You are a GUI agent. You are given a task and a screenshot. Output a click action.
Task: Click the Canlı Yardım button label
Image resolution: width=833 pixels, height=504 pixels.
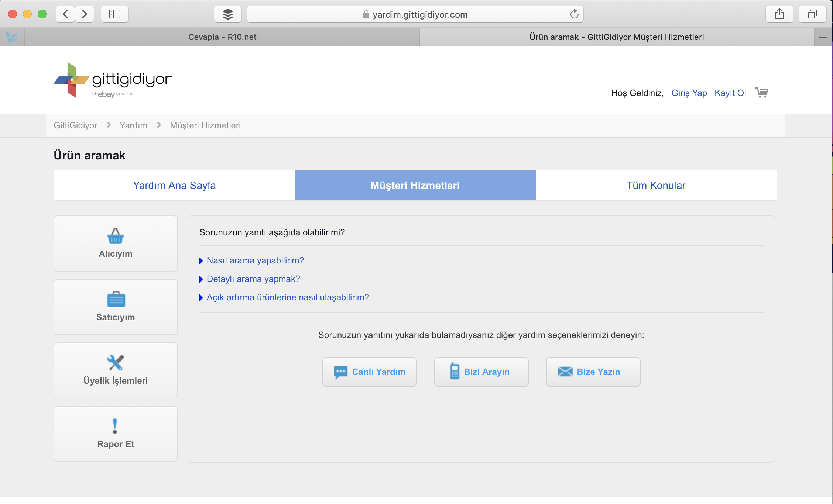379,372
